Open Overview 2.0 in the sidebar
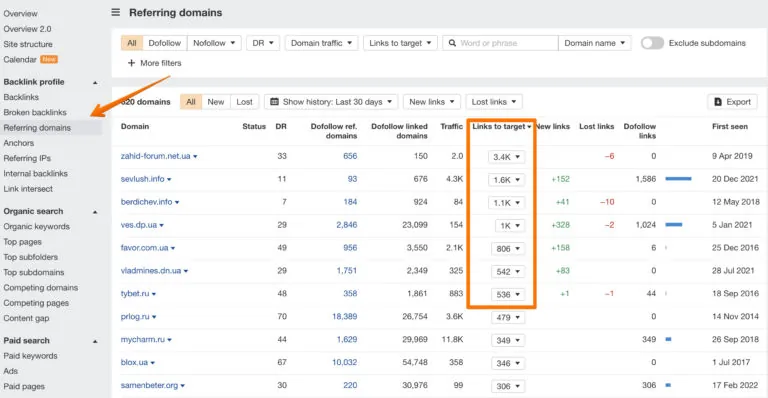The image size is (768, 398). 27,29
